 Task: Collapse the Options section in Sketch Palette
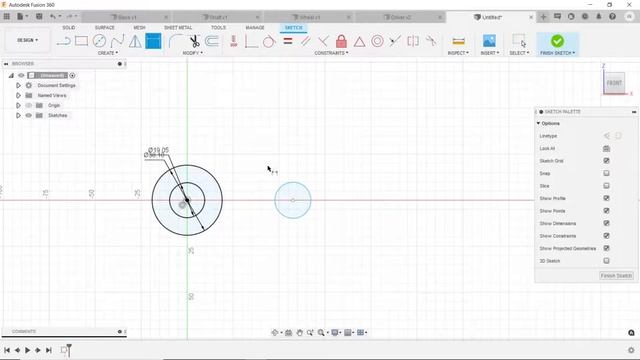[538, 123]
